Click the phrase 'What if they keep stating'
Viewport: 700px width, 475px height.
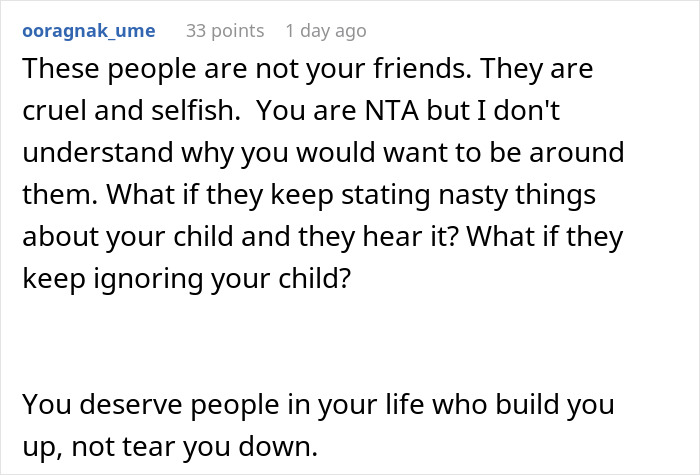click(238, 196)
